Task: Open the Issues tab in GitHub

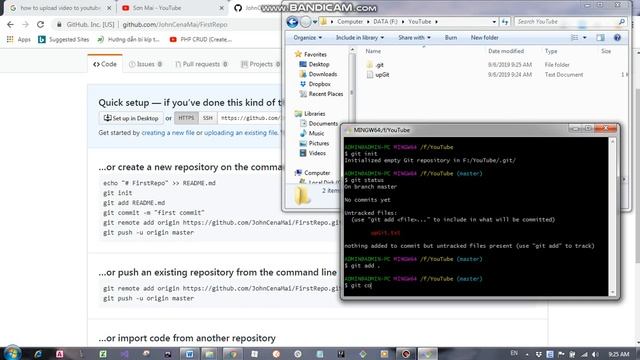Action: click(x=145, y=64)
